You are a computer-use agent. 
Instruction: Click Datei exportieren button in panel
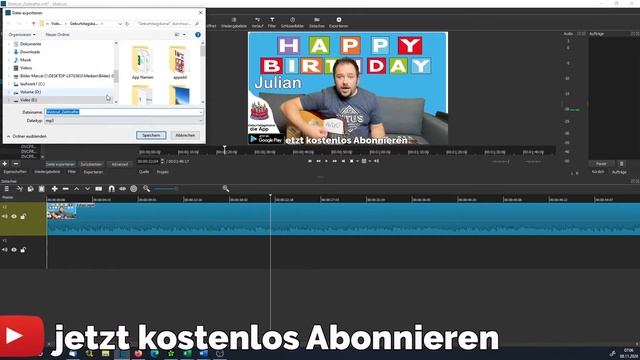tap(60, 164)
